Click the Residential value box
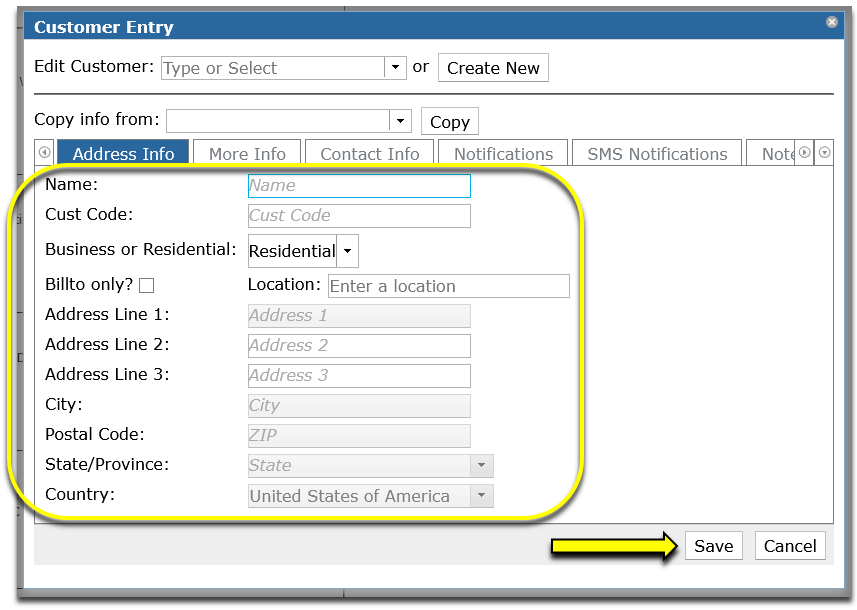The height and width of the screenshot is (610, 857). (x=292, y=251)
